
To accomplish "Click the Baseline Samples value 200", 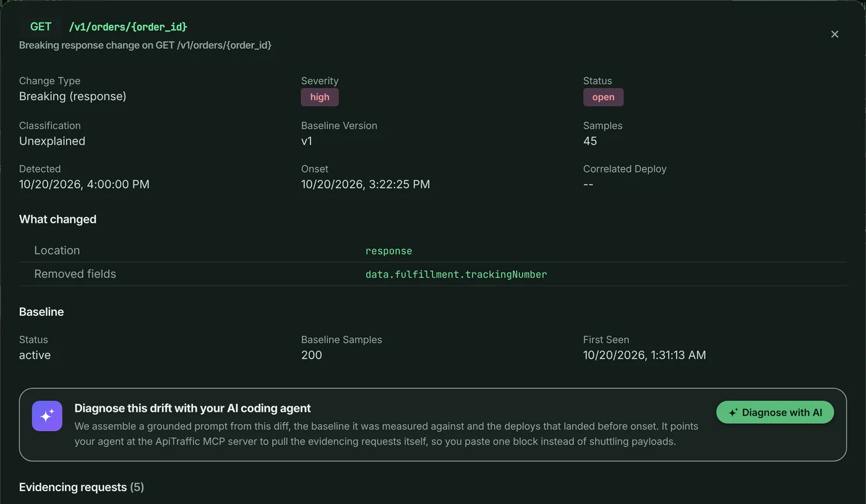I will pyautogui.click(x=312, y=355).
